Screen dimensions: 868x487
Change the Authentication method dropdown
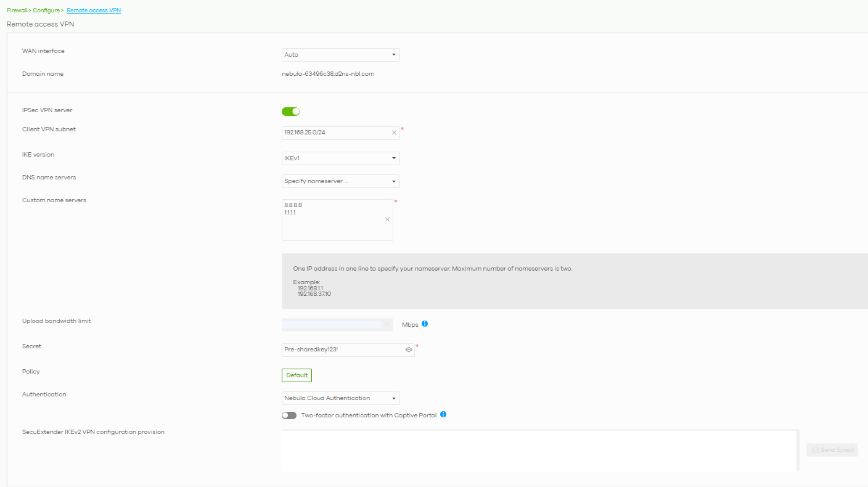(340, 398)
